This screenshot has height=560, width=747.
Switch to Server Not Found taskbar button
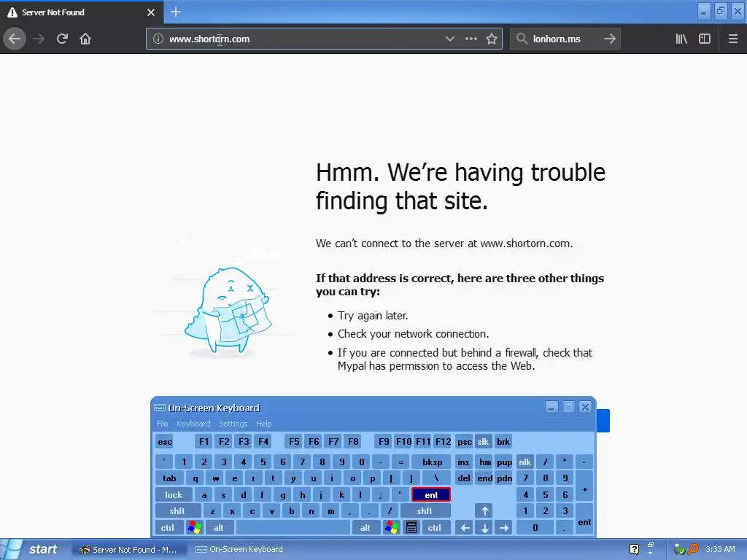128,550
